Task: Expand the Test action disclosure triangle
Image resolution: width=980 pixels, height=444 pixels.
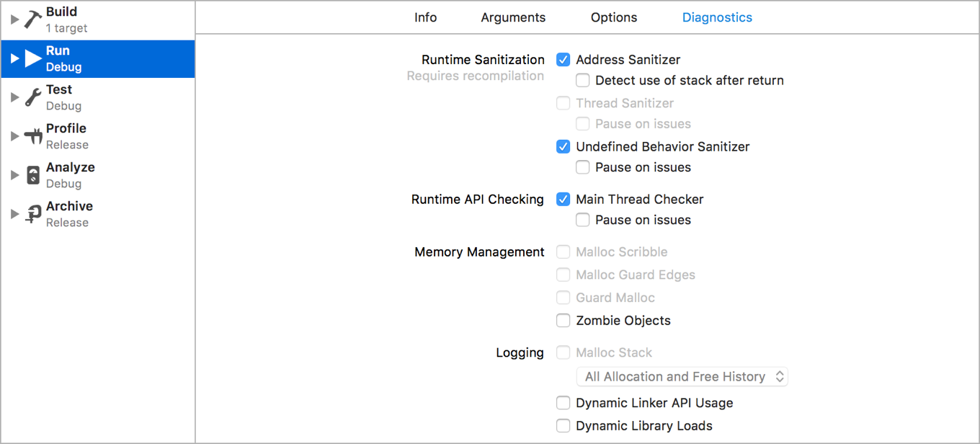Action: pyautogui.click(x=14, y=97)
